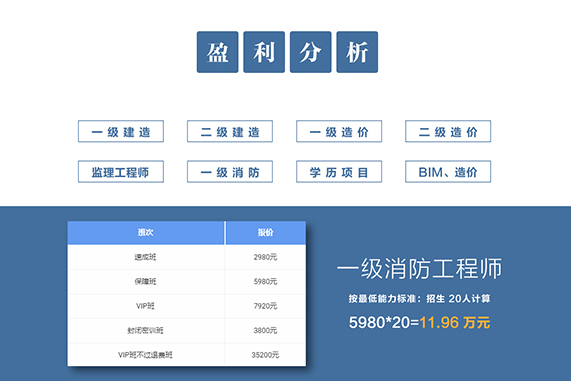Click the 班次 table column header
This screenshot has width=571, height=381.
pyautogui.click(x=146, y=232)
